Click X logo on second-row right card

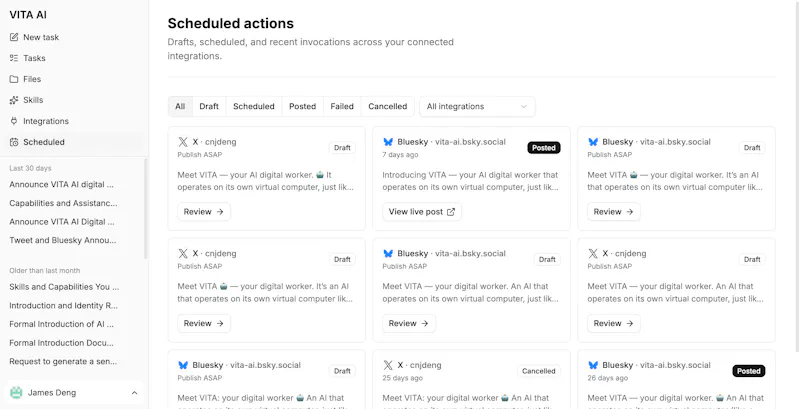(593, 253)
